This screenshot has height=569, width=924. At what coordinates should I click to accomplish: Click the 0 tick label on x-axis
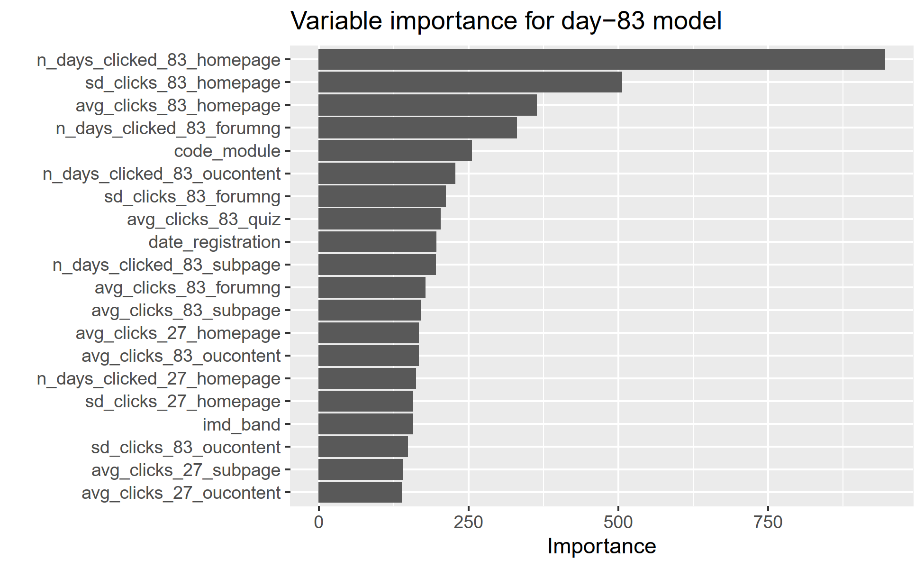318,523
